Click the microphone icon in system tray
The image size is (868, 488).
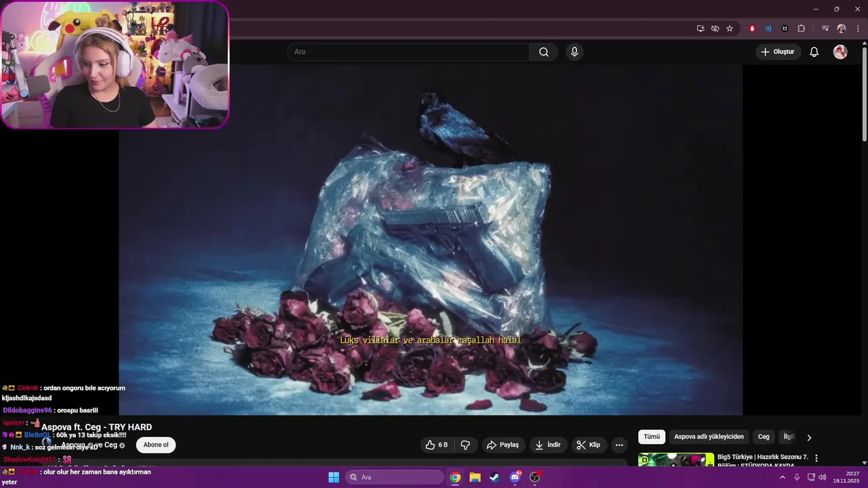797,477
